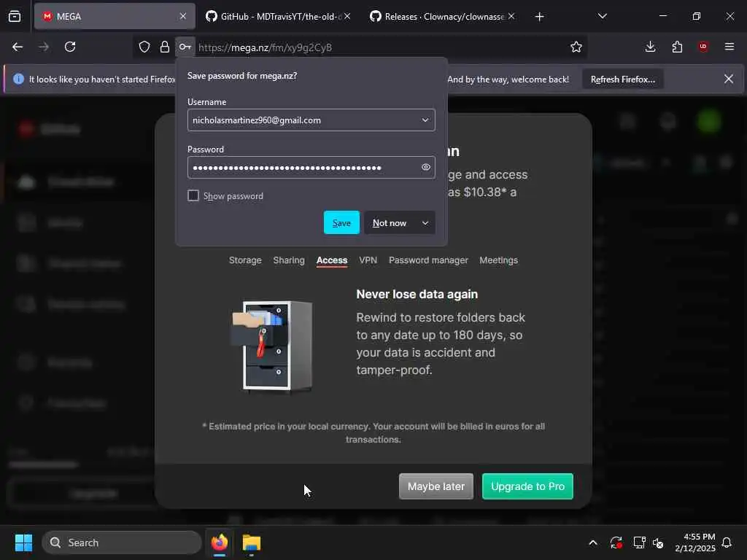Open a new tab with the plus icon
Image resolution: width=747 pixels, height=560 pixels.
pyautogui.click(x=539, y=17)
